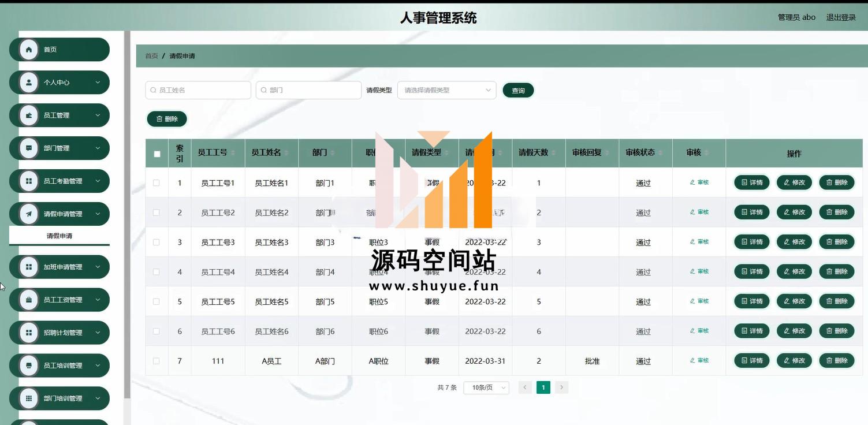Click the 请假申请管理 paper-plane icon
The image size is (868, 425).
pos(28,214)
